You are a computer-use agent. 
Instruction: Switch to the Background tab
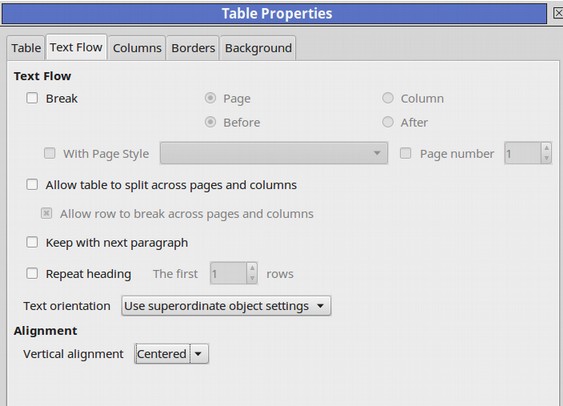pyautogui.click(x=258, y=48)
